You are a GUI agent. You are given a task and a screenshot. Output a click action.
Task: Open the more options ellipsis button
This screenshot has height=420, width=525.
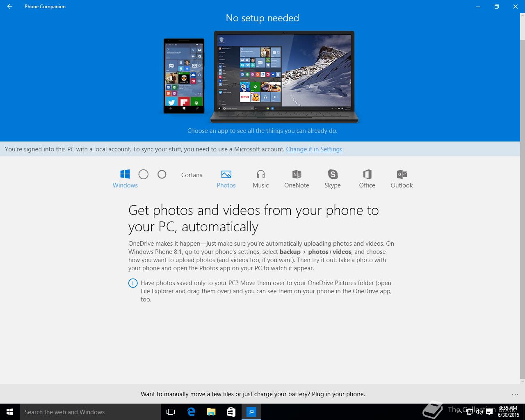[x=515, y=394]
